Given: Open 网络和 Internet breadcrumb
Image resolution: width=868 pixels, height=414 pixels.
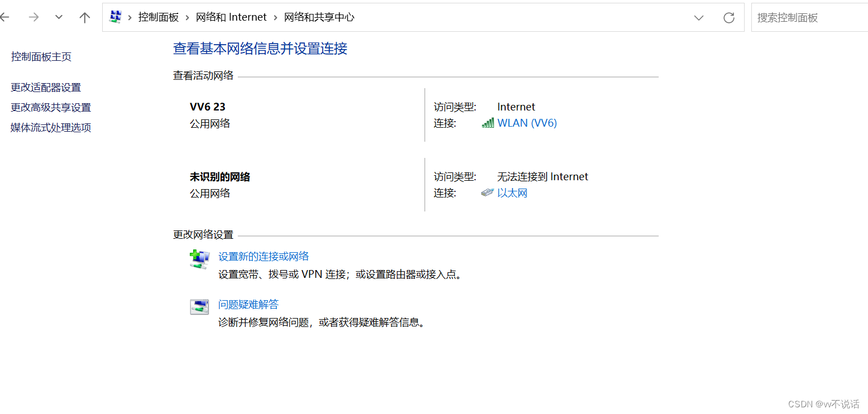Looking at the screenshot, I should [x=231, y=17].
